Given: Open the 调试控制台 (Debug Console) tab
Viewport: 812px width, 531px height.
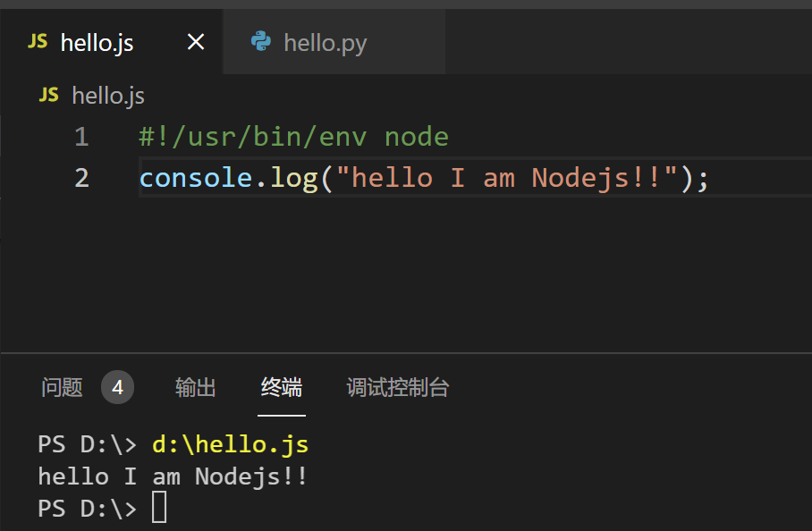Looking at the screenshot, I should [397, 387].
